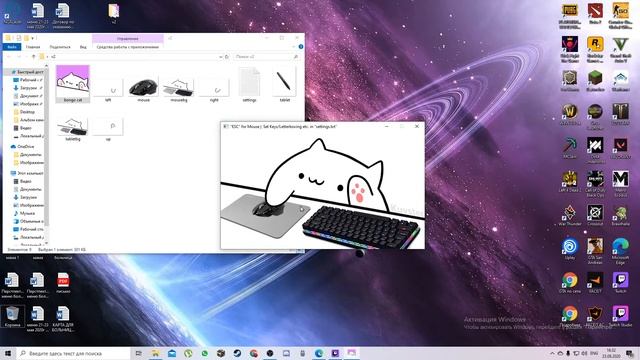Select the right paw image file

(x=214, y=89)
